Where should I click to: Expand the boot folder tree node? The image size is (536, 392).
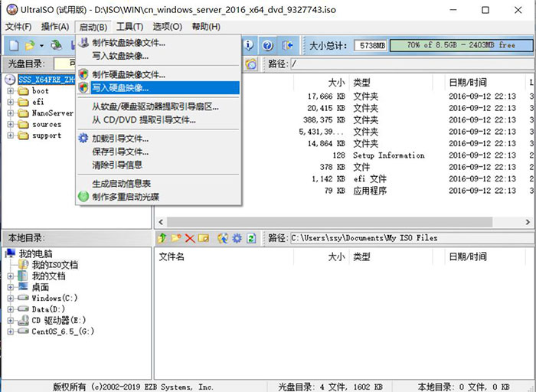tap(10, 91)
